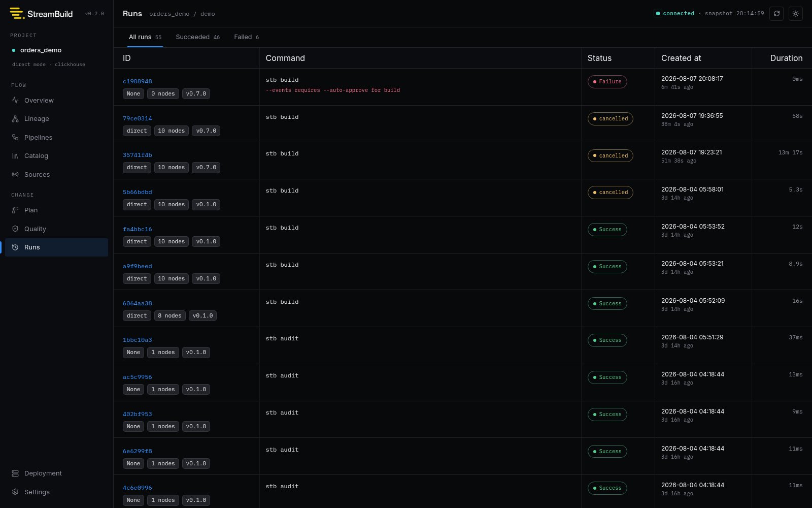Click the '--events requires --auto-approve' error text
Image resolution: width=812 pixels, height=508 pixels.
tap(333, 90)
